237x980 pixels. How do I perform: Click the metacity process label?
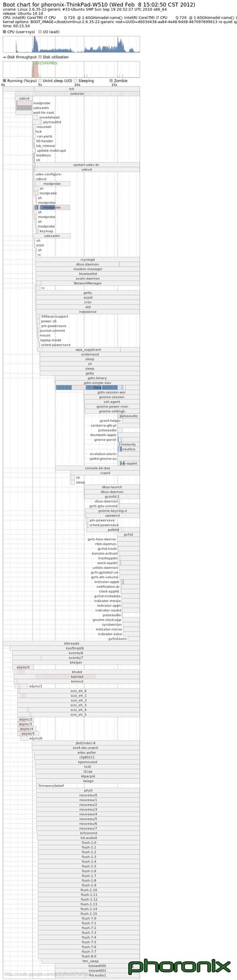click(128, 444)
